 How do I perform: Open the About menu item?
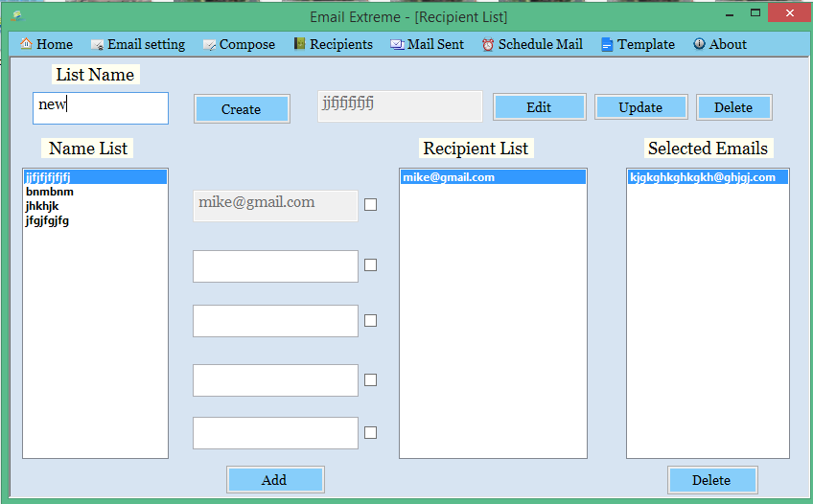click(x=720, y=44)
